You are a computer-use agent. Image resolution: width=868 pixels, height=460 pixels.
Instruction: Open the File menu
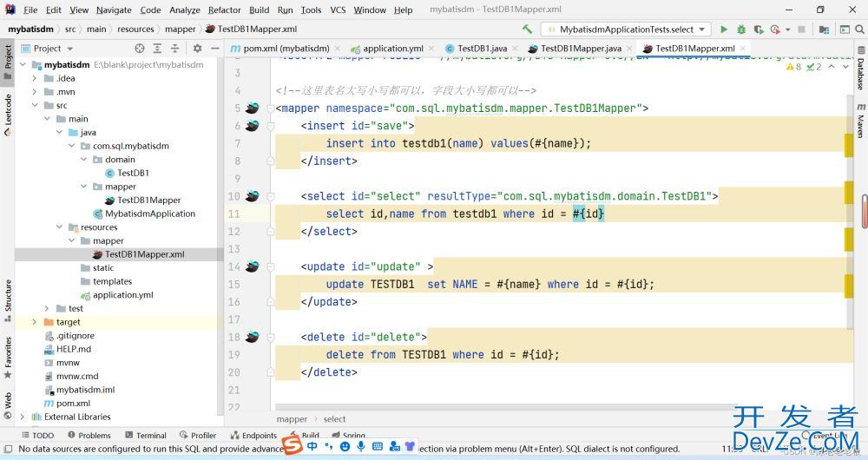click(x=30, y=10)
